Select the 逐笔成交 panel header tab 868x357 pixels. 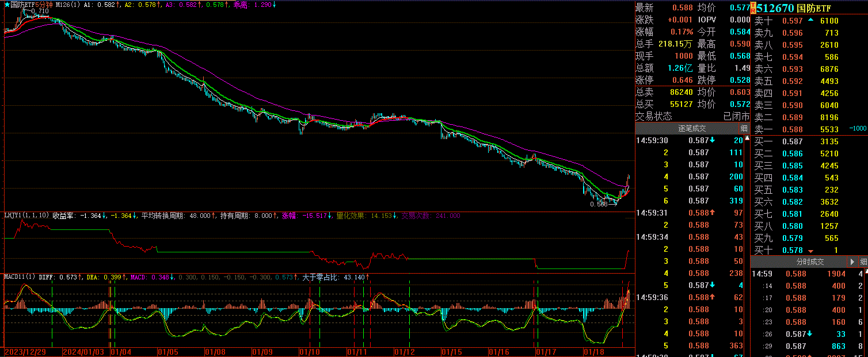[691, 128]
